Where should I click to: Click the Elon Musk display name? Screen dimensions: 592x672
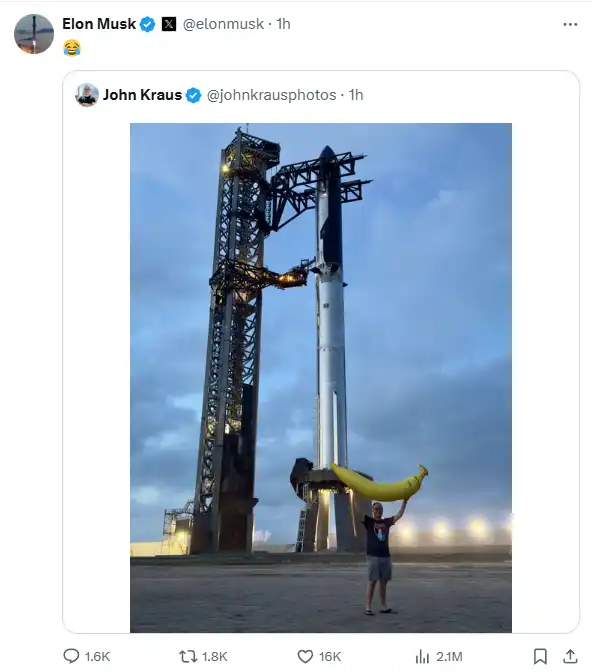coord(99,24)
